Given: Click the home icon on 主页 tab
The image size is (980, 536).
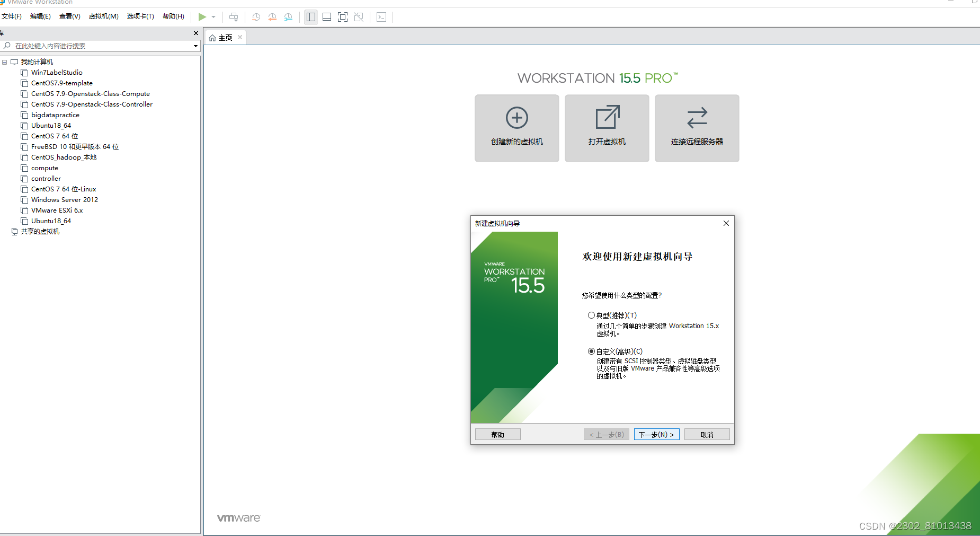Looking at the screenshot, I should pyautogui.click(x=212, y=38).
